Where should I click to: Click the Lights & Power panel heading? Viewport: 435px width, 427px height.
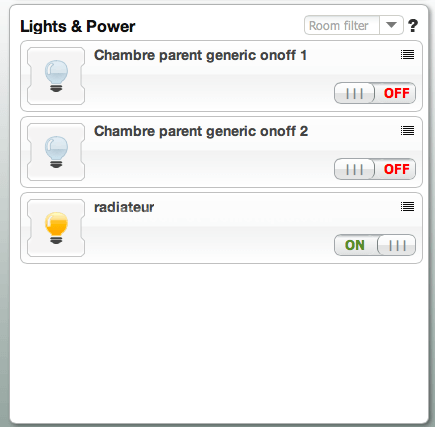pos(78,26)
